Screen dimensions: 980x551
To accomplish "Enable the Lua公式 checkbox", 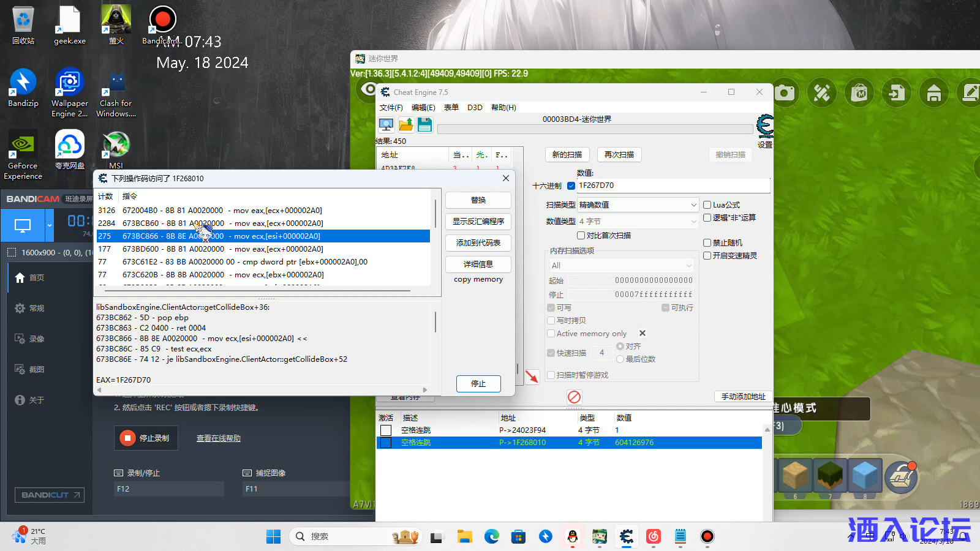I will click(707, 205).
